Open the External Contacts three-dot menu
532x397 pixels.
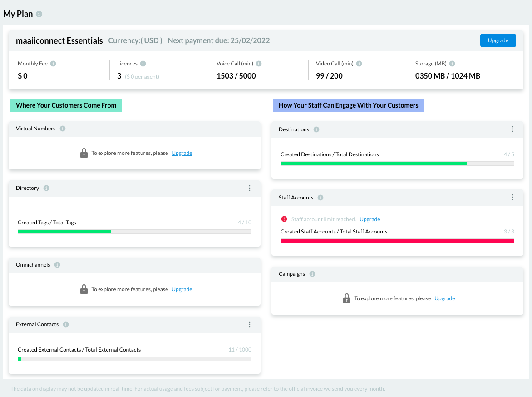250,324
